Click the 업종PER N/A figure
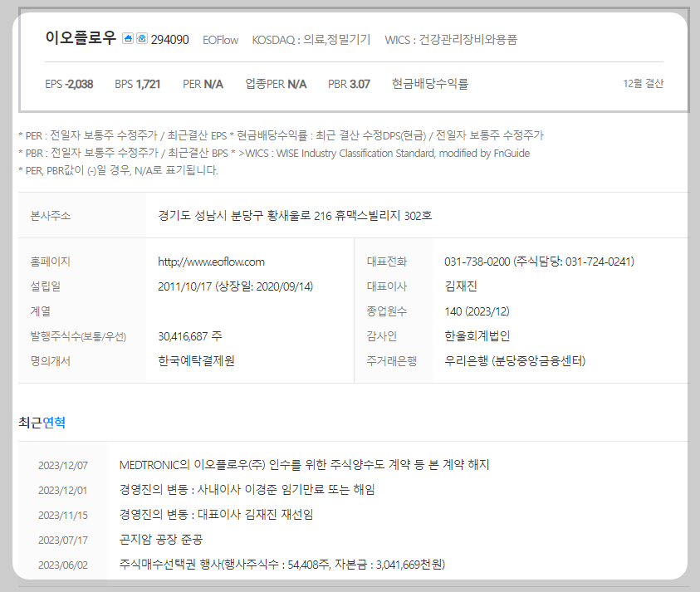 point(276,84)
